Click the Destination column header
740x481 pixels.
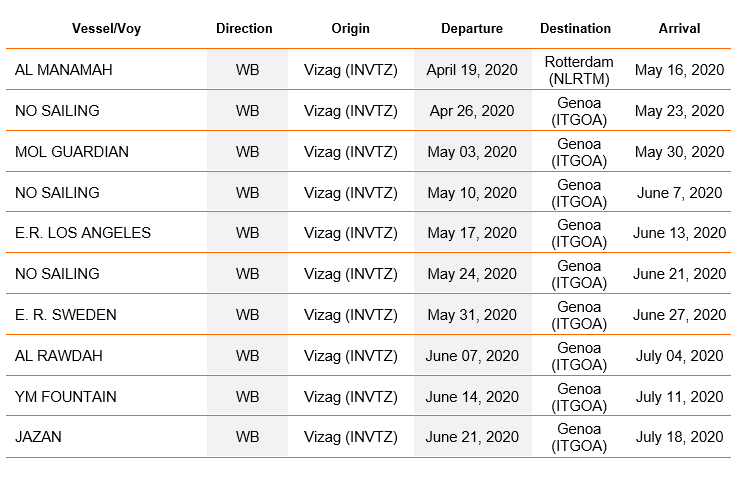[575, 28]
